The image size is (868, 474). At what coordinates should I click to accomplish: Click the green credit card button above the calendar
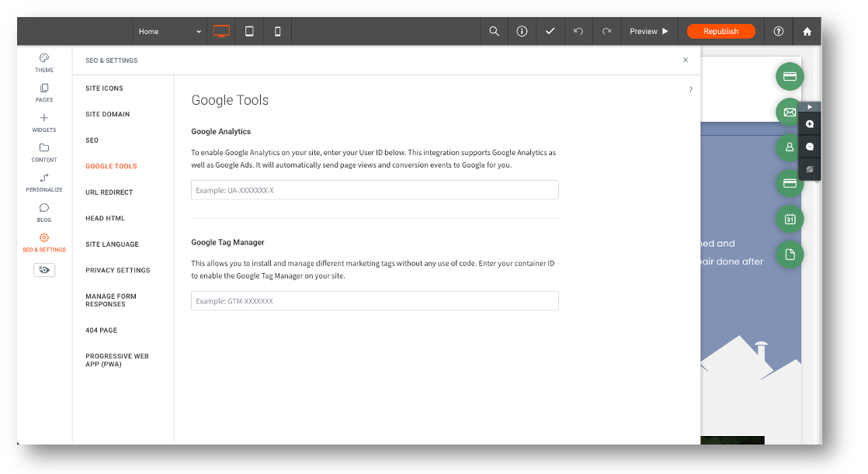pos(790,183)
